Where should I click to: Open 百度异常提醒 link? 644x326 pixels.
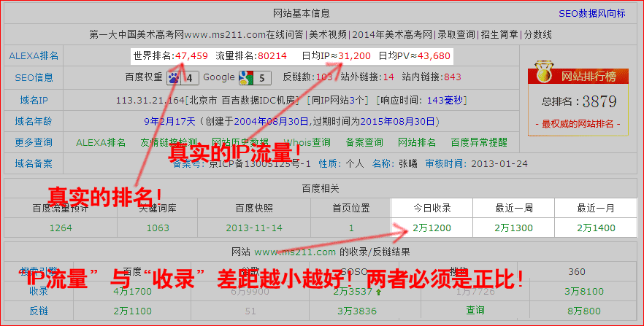(478, 143)
